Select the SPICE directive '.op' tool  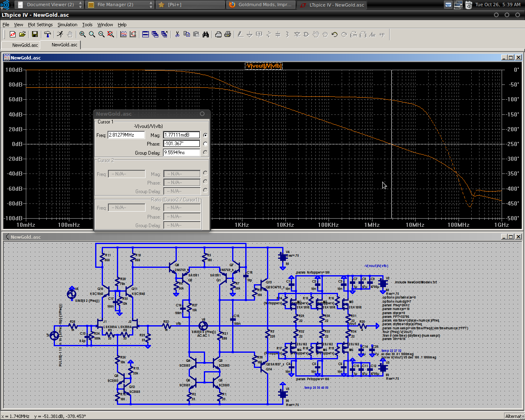382,34
